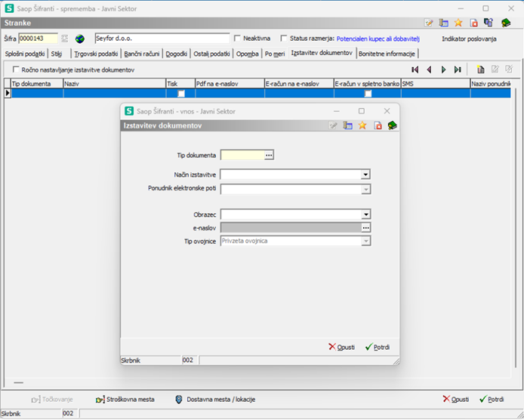This screenshot has height=420, width=524.
Task: Click the Seyfor d.o.o. name field
Action: (162, 39)
